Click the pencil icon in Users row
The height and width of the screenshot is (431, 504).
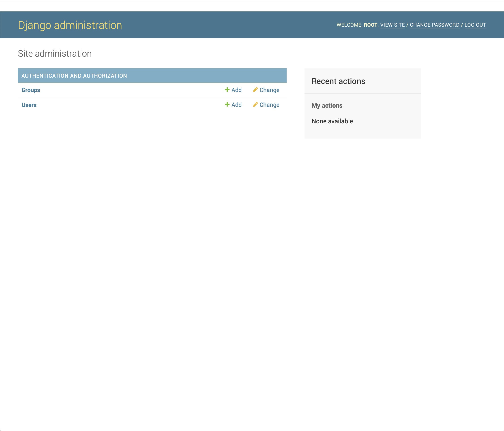(x=255, y=105)
